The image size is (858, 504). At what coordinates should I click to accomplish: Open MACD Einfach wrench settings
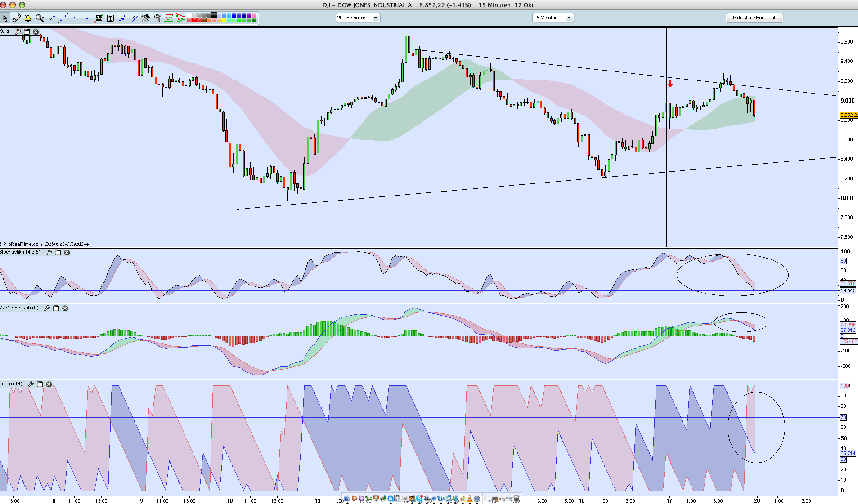coord(47,308)
